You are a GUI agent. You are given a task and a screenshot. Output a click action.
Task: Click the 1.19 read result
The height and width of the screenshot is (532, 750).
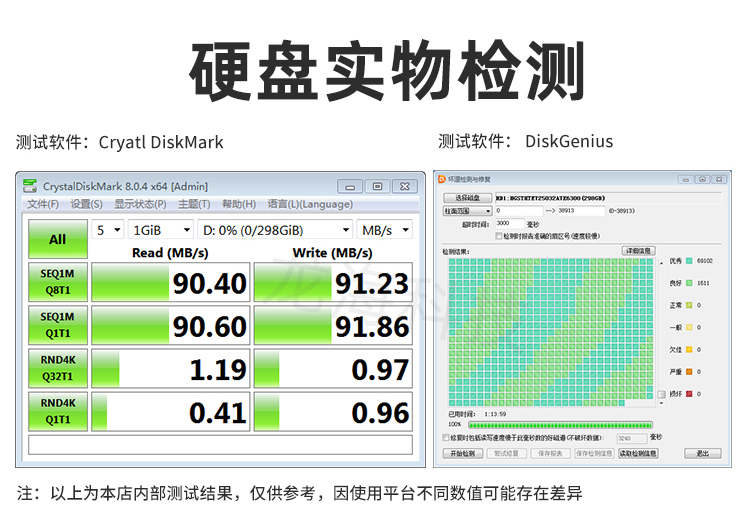click(x=171, y=368)
